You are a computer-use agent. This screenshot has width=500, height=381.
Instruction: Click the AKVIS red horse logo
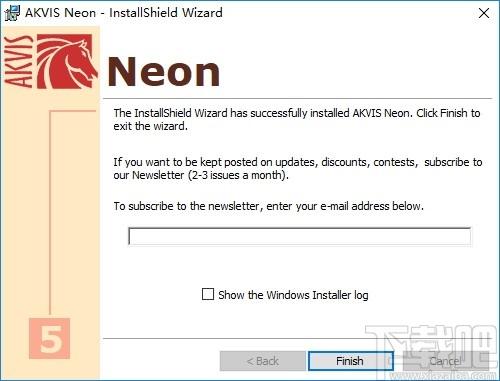click(66, 61)
